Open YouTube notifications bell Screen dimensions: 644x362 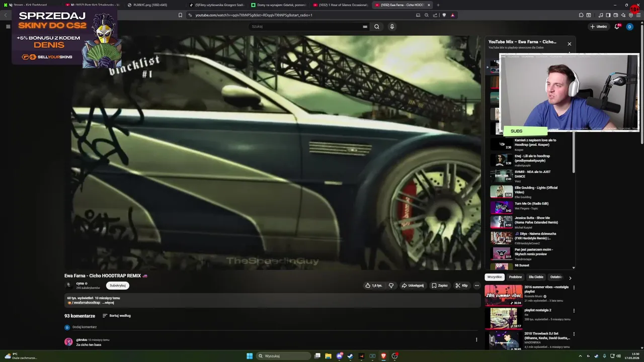[617, 27]
